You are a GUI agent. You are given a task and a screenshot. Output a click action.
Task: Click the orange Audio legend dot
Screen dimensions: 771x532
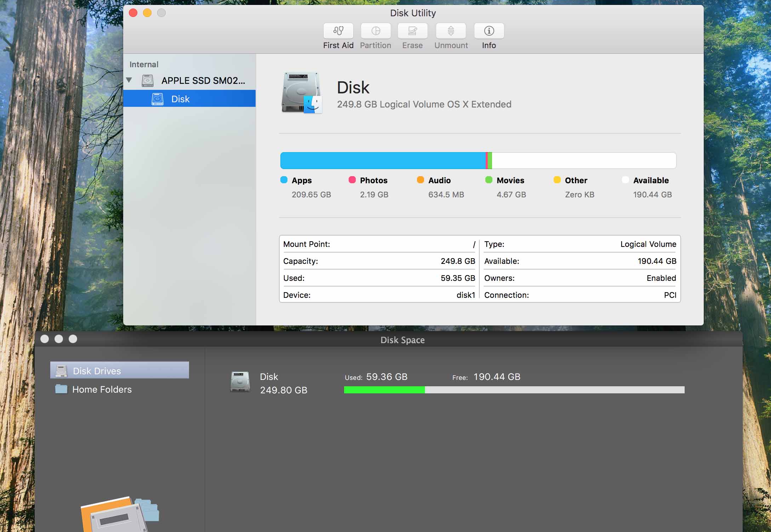(421, 180)
